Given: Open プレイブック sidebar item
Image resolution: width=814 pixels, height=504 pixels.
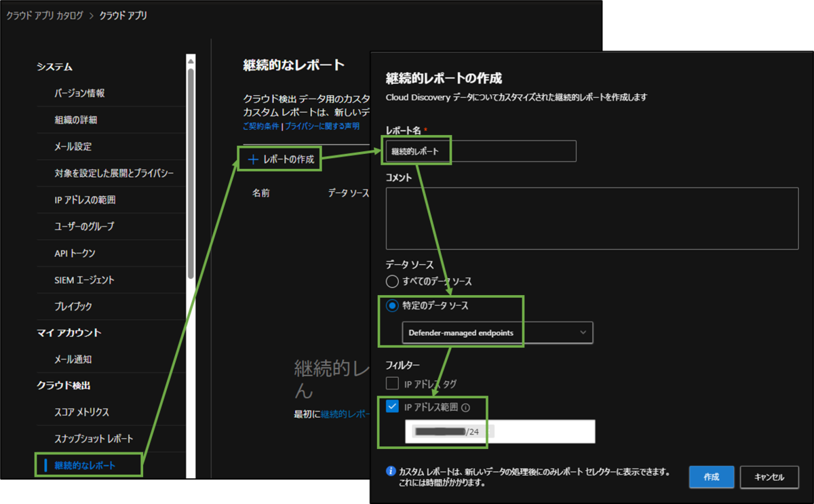Looking at the screenshot, I should pos(73,307).
